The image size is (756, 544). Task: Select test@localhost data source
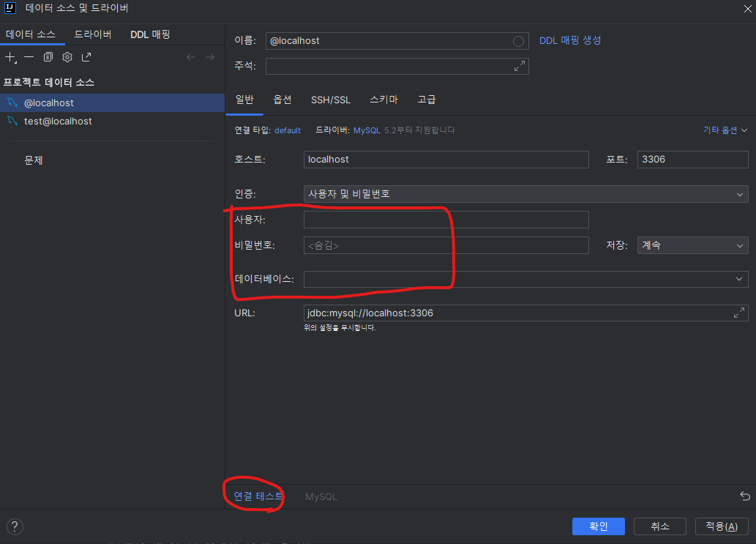113,121
